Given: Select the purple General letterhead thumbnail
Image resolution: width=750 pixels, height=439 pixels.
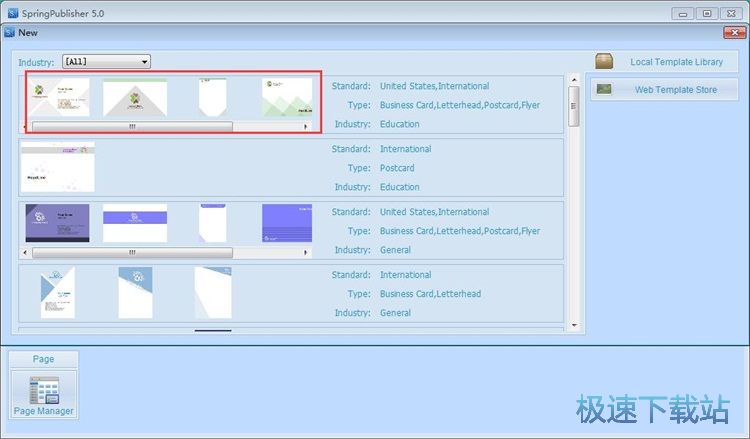Looking at the screenshot, I should [213, 223].
